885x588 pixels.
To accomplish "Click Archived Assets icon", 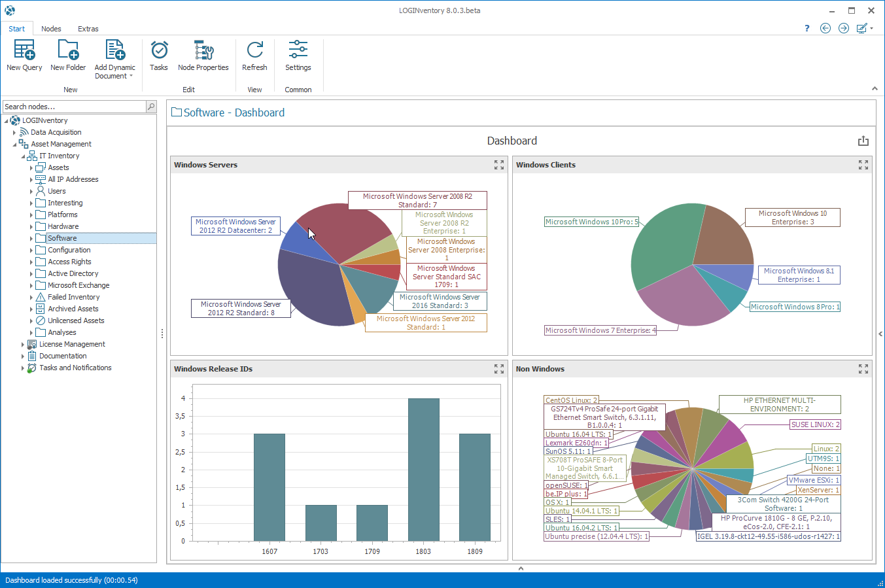I will pyautogui.click(x=41, y=309).
